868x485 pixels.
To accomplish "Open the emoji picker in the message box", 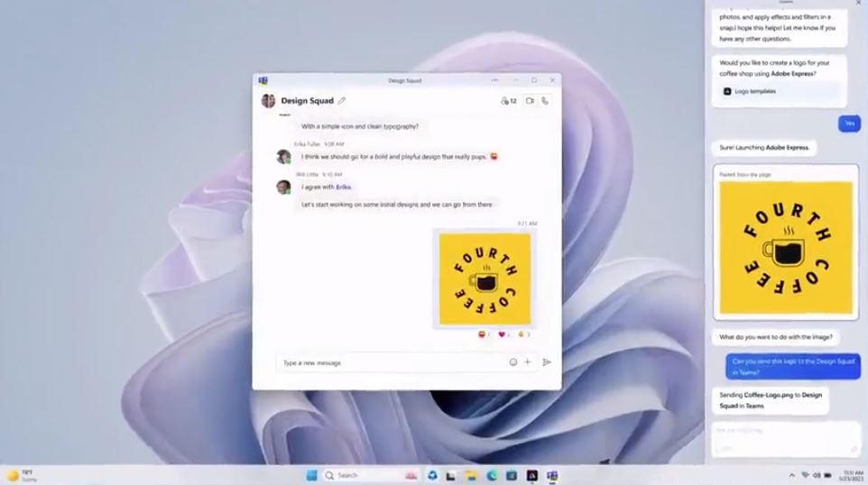I will coord(513,362).
